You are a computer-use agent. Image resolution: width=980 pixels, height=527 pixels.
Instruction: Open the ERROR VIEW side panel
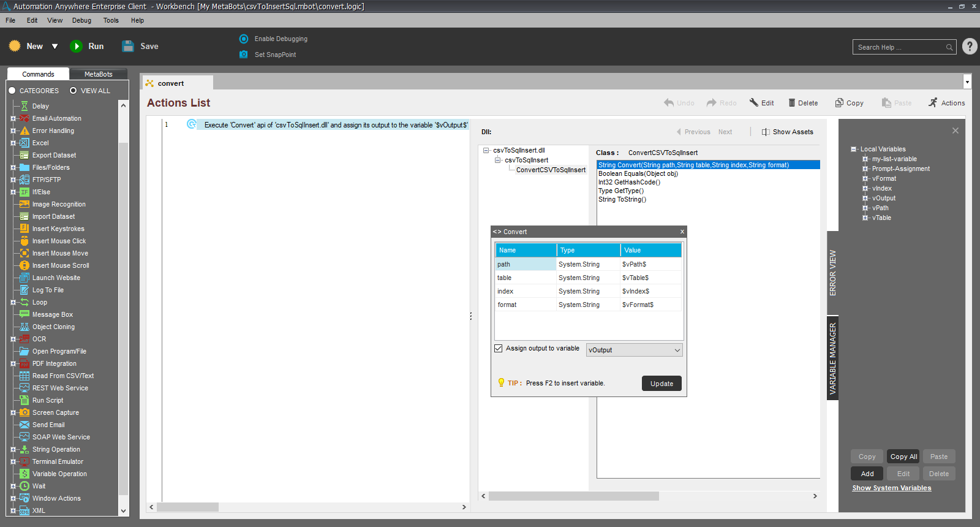pyautogui.click(x=833, y=273)
